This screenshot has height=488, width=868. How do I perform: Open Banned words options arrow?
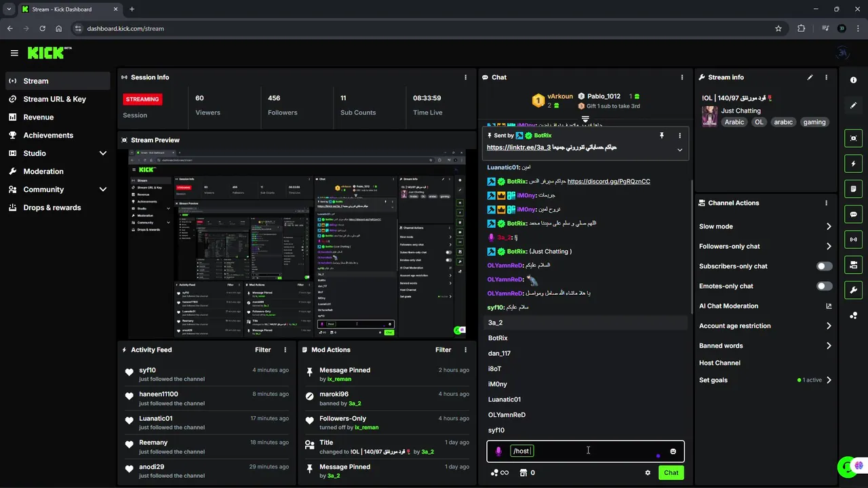pyautogui.click(x=829, y=346)
